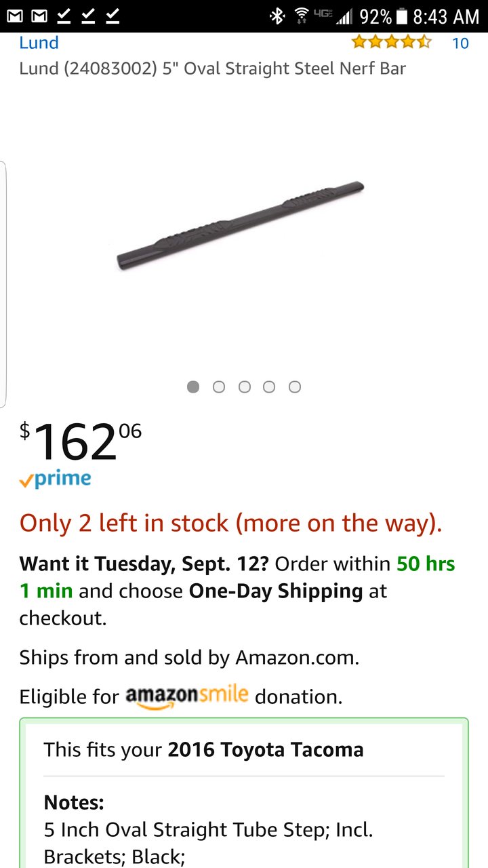Tap the Prime logo badge

point(56,479)
